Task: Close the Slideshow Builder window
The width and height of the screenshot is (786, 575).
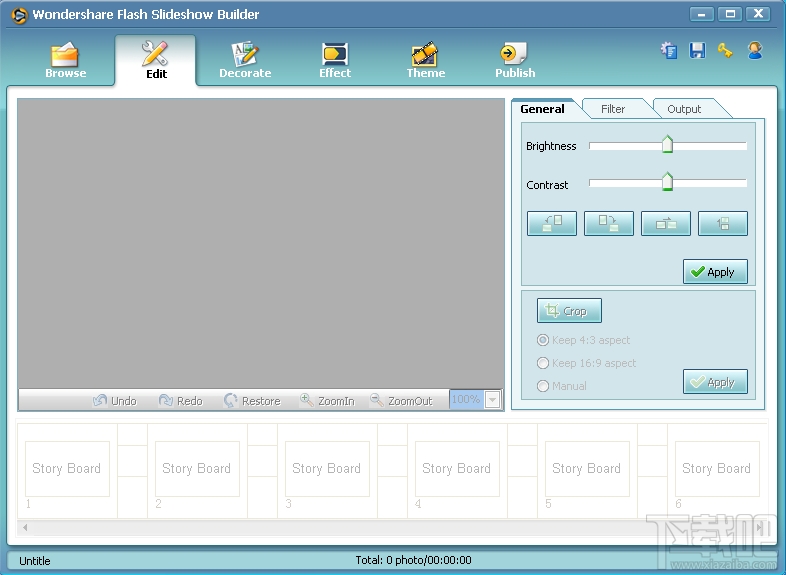Action: [758, 14]
